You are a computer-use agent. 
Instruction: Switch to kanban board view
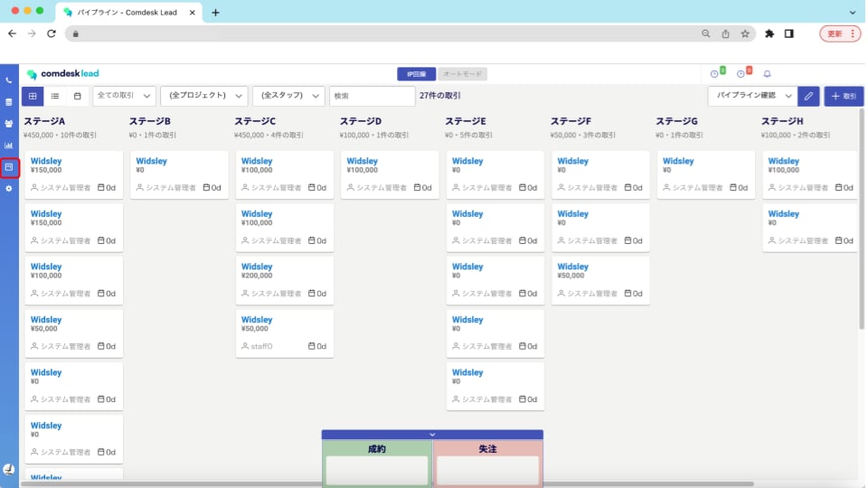pyautogui.click(x=33, y=97)
